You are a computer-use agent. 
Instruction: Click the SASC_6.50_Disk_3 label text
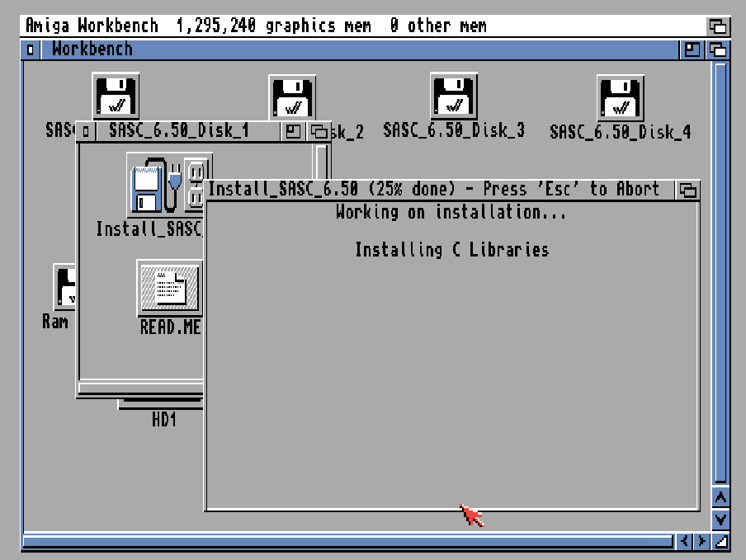click(454, 130)
